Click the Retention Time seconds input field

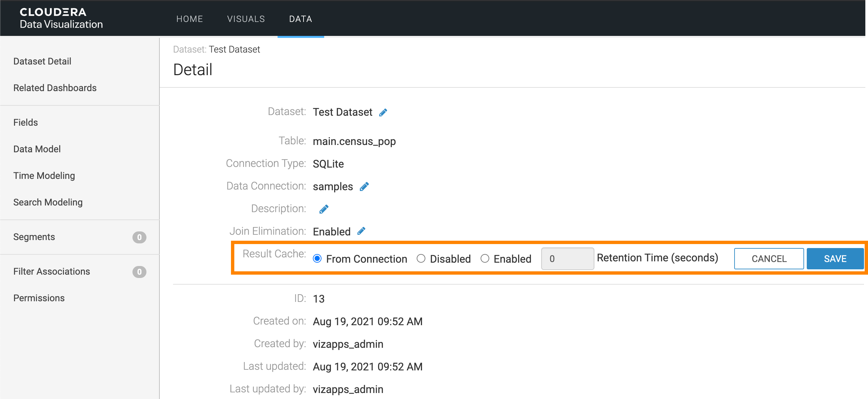(567, 259)
